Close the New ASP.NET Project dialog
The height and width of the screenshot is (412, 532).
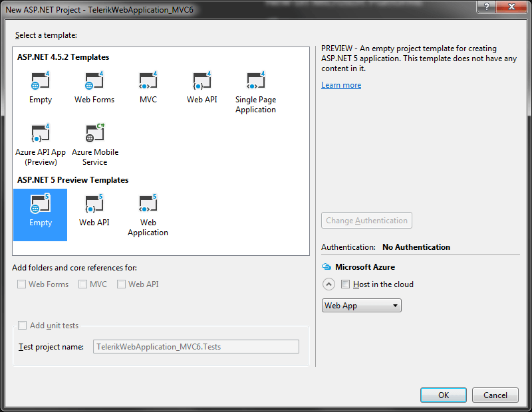pos(512,7)
